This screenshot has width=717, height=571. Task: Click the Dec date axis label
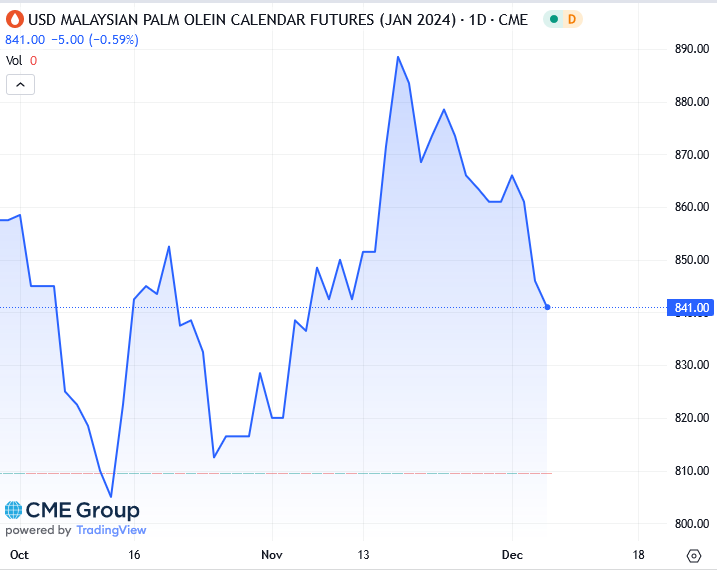[512, 554]
